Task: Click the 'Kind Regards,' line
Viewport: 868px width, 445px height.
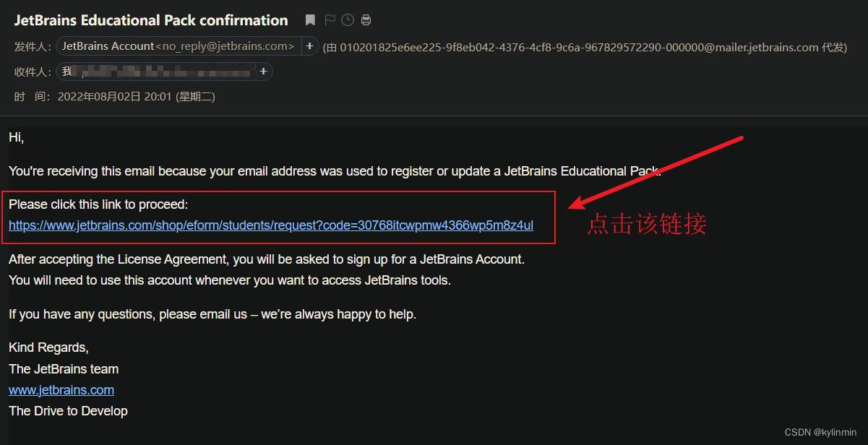Action: point(48,348)
